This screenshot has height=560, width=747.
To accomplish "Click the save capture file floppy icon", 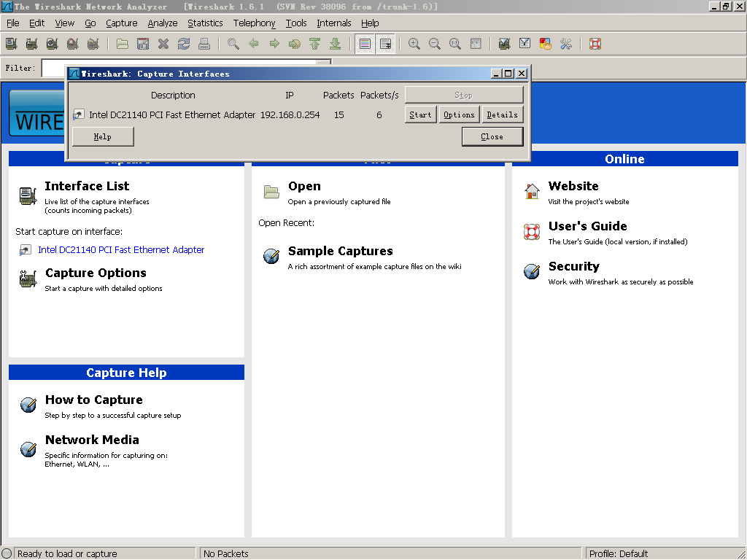I will [x=143, y=44].
